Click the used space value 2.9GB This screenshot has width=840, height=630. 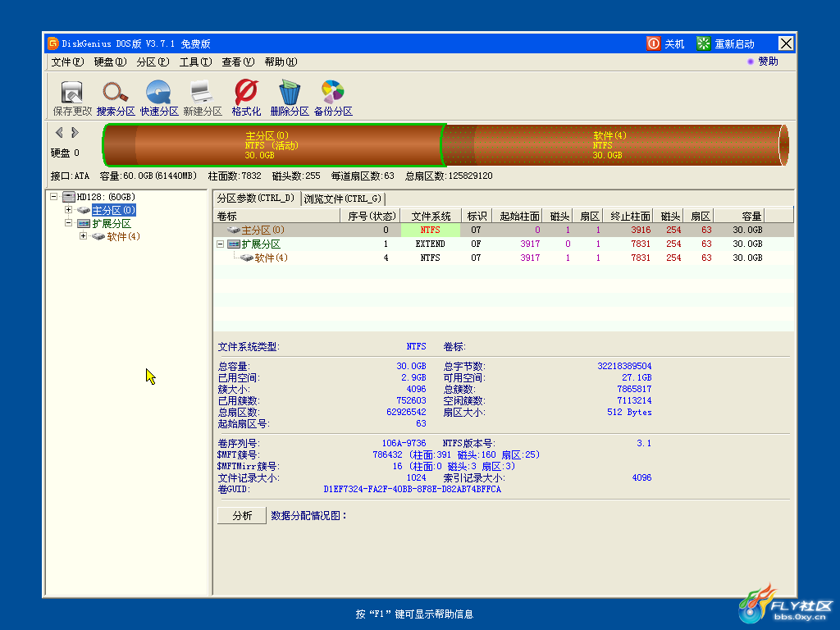click(413, 377)
